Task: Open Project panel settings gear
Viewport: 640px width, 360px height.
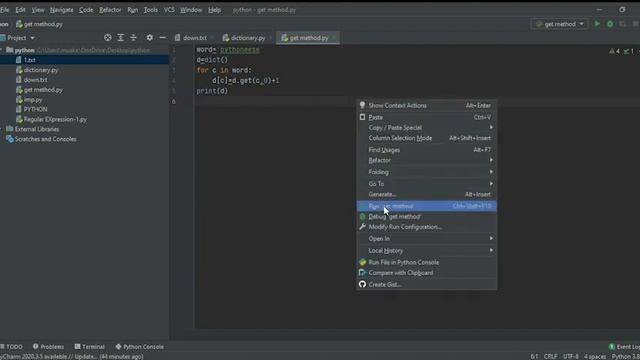Action: 150,38
